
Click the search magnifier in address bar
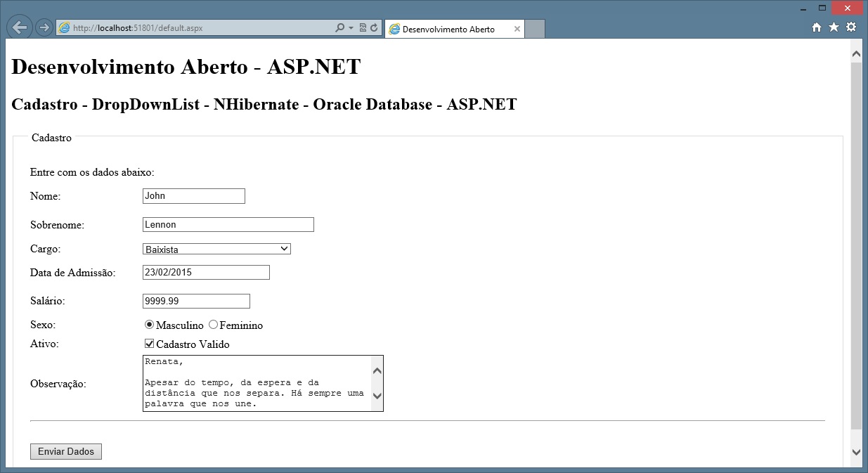pos(340,28)
